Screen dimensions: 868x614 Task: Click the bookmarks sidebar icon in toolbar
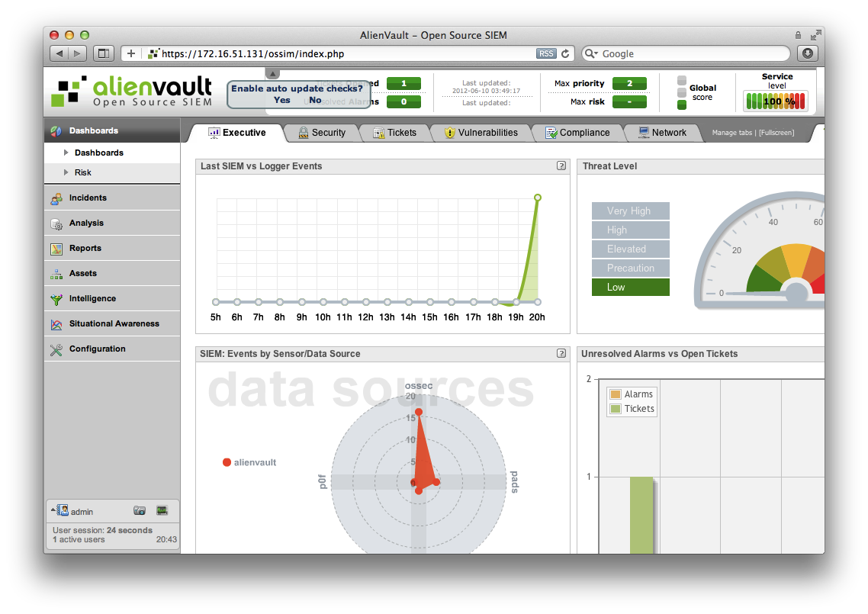click(103, 53)
